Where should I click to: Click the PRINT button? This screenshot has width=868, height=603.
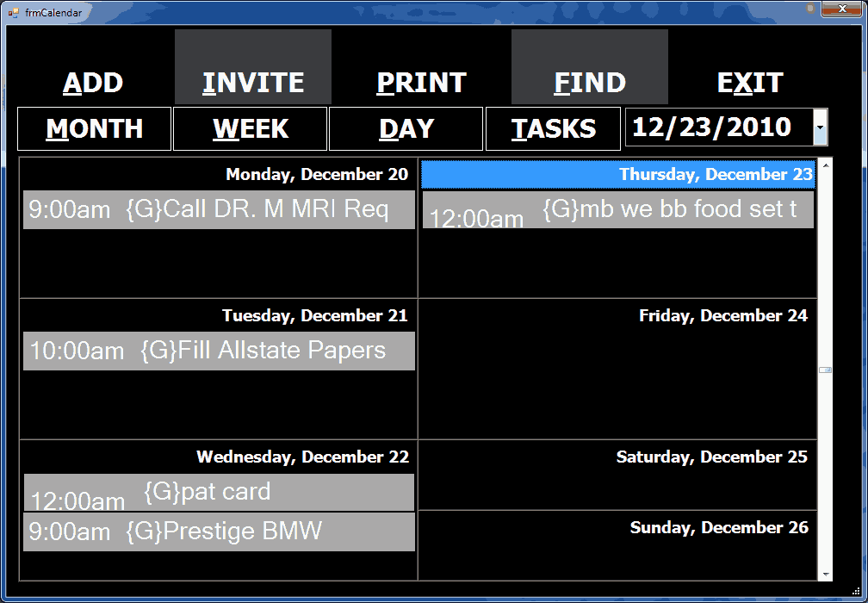[x=421, y=83]
